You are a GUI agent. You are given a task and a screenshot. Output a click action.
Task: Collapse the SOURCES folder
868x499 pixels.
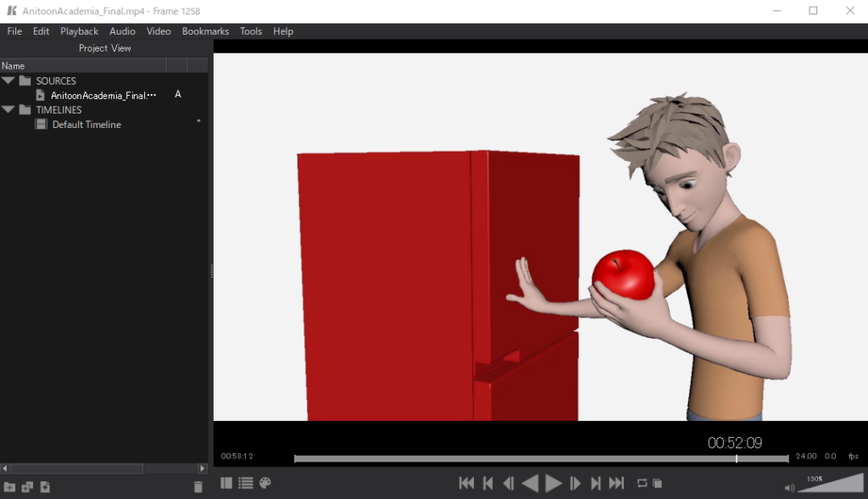click(x=8, y=81)
